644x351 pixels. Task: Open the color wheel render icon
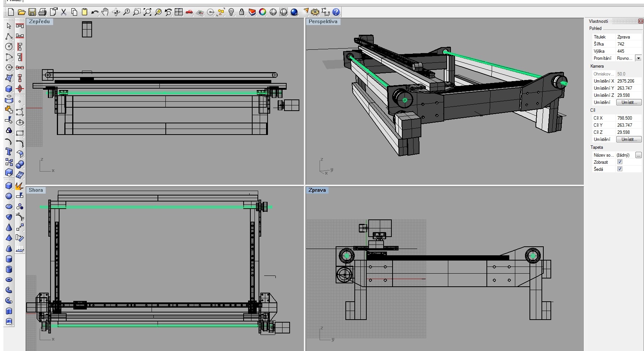pos(263,12)
